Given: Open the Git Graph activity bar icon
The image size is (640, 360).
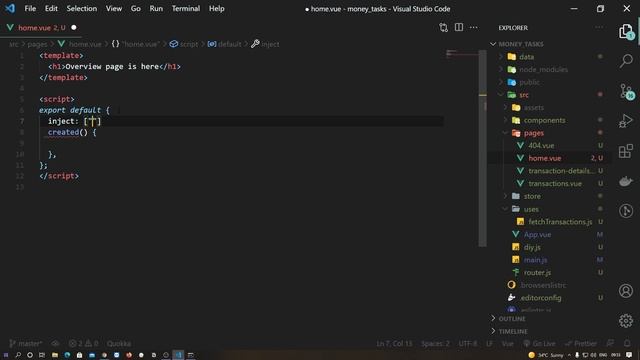Looking at the screenshot, I should 626,211.
